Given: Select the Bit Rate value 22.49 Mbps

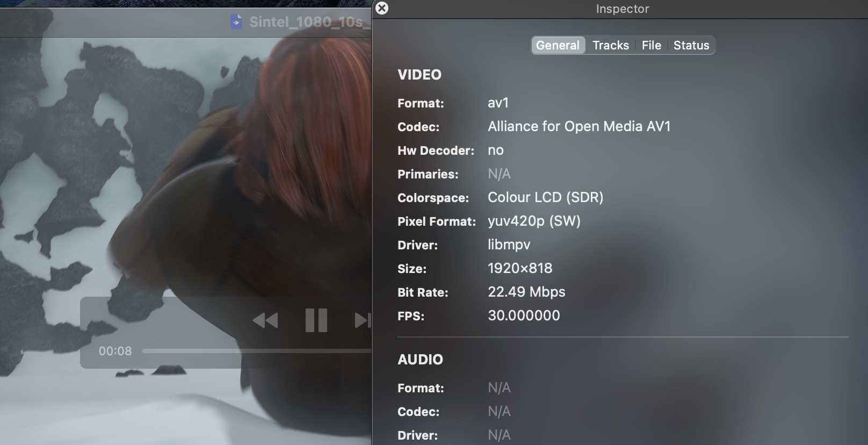Looking at the screenshot, I should (526, 292).
